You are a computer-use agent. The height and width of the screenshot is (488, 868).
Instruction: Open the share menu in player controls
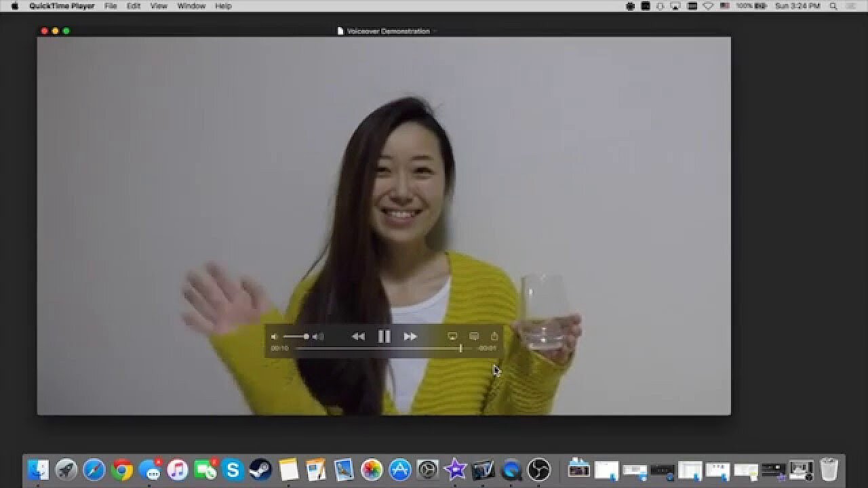pos(494,336)
